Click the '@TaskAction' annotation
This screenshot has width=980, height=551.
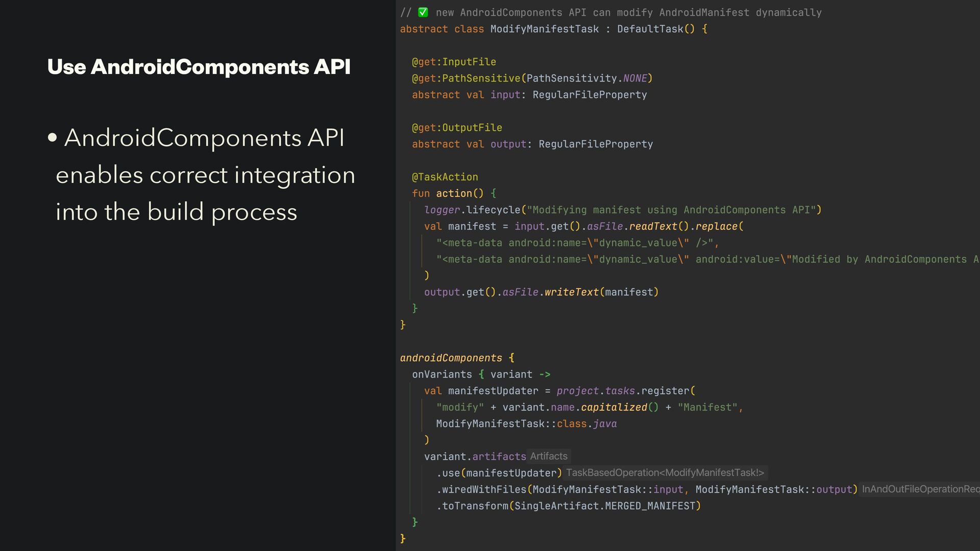[445, 177]
